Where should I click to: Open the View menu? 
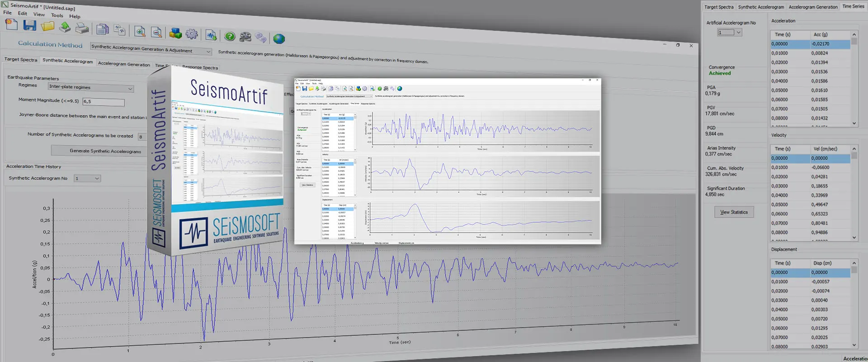[39, 14]
